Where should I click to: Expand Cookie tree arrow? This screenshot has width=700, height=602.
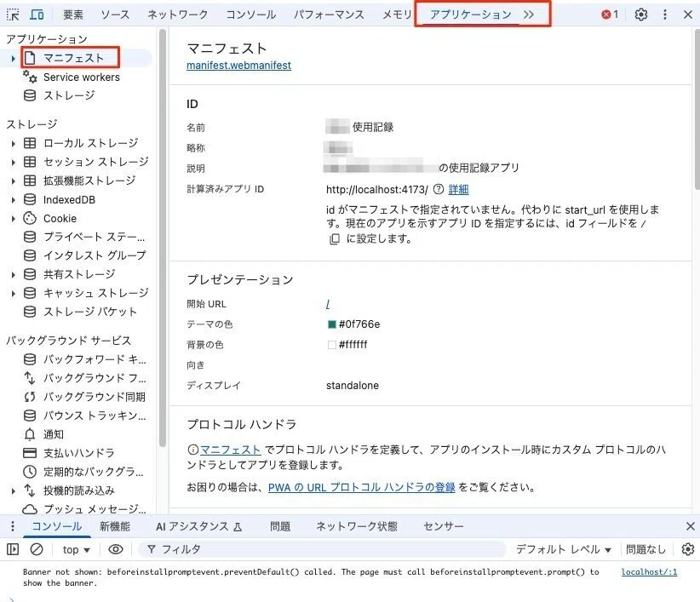tap(13, 219)
